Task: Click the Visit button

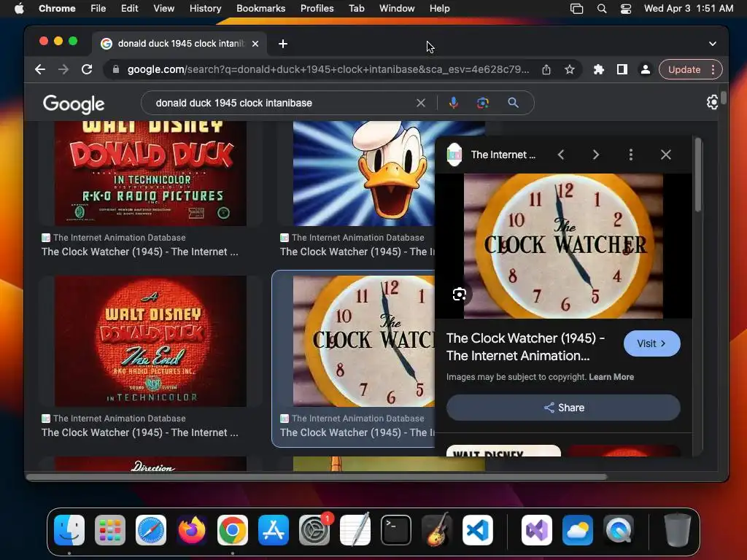Action: (x=651, y=343)
